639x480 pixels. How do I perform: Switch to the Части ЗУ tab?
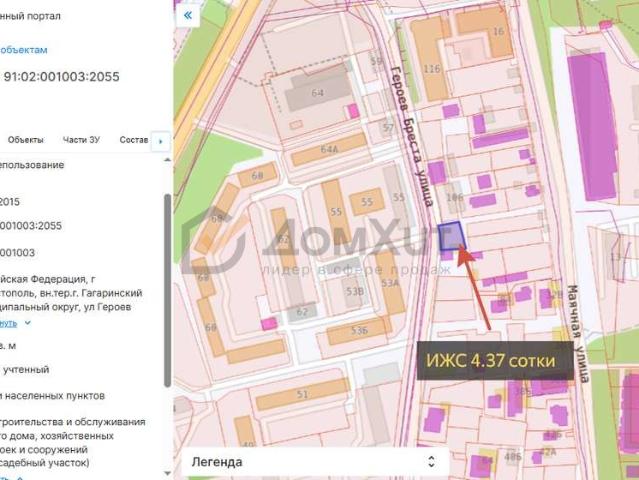click(x=81, y=140)
